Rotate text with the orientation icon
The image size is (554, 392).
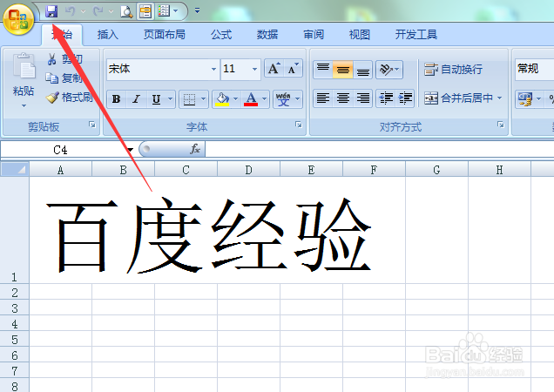(389, 70)
